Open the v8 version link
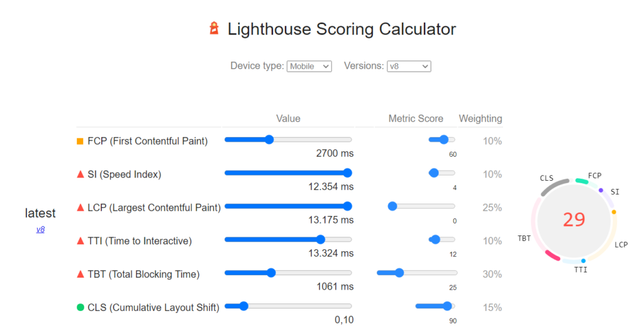This screenshot has width=644, height=333. click(x=40, y=230)
